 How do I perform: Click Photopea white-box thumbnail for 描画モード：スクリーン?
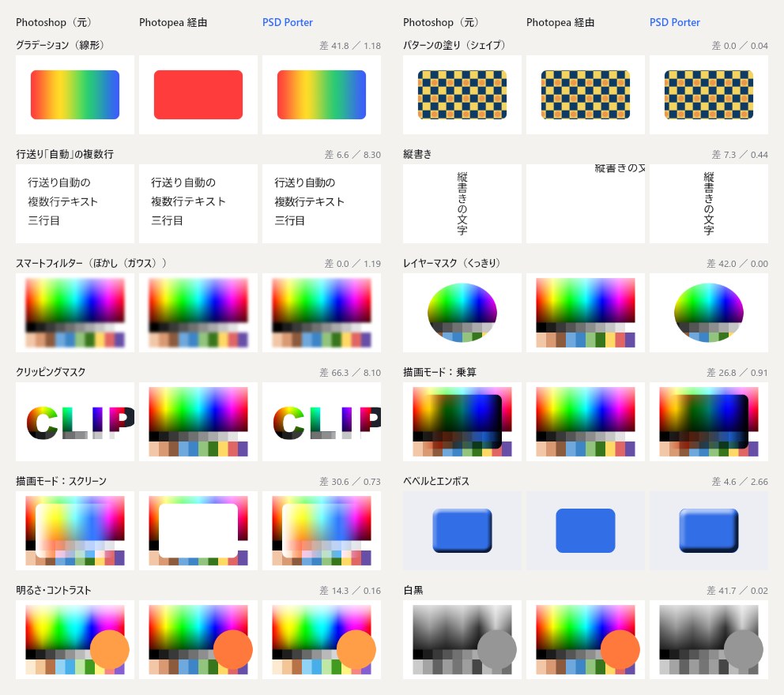(x=198, y=531)
